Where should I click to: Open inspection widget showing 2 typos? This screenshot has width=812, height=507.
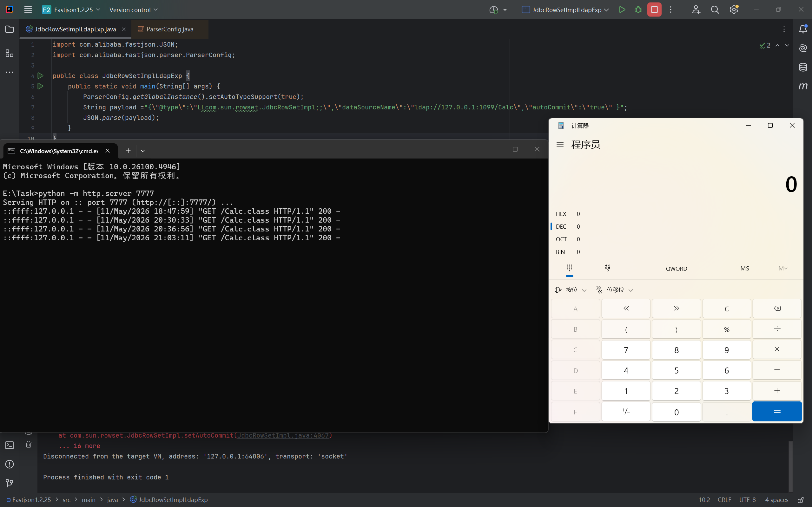[765, 45]
